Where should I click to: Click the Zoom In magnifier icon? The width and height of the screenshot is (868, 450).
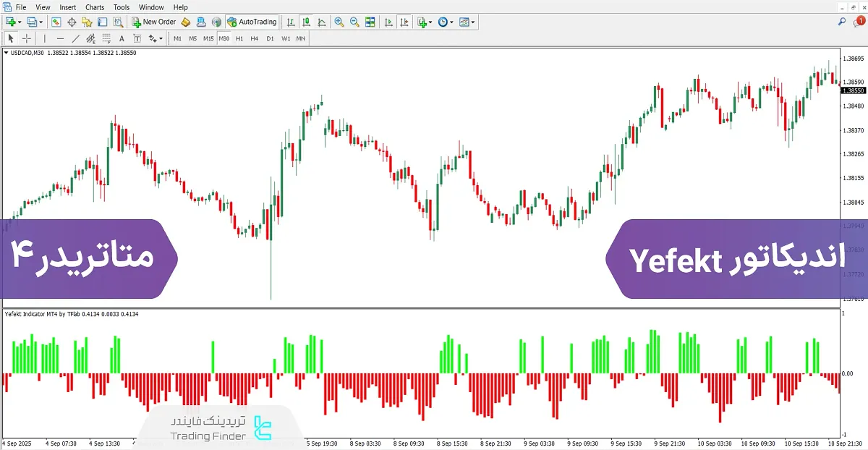point(339,22)
